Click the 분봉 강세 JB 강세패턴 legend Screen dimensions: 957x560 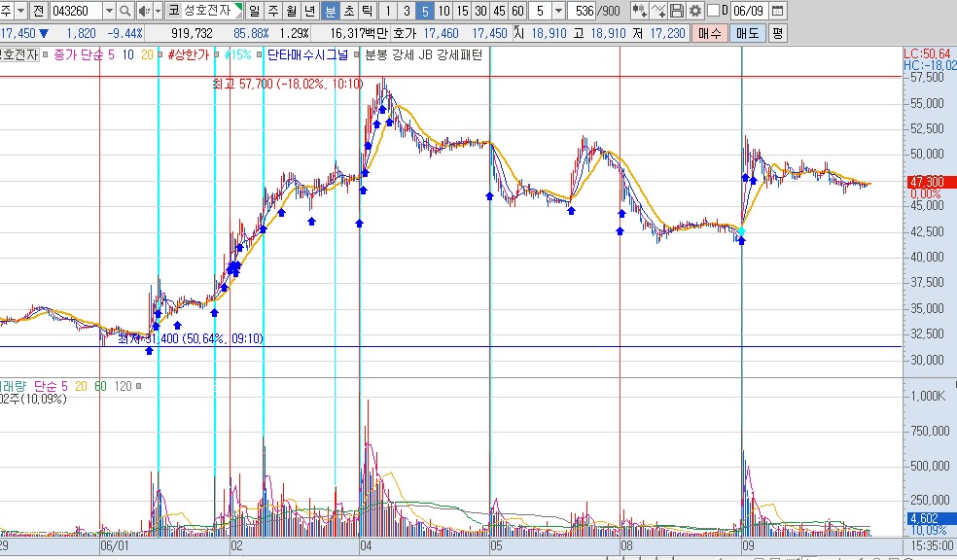[x=424, y=54]
